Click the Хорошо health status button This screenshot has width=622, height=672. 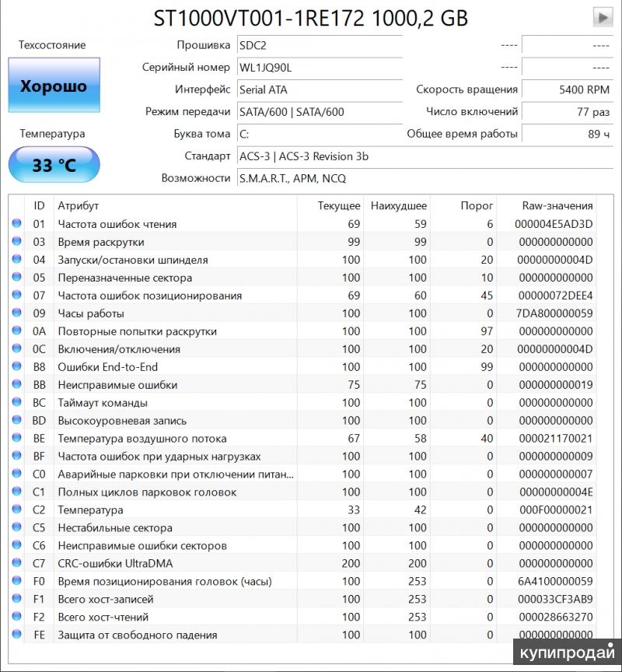pyautogui.click(x=54, y=86)
